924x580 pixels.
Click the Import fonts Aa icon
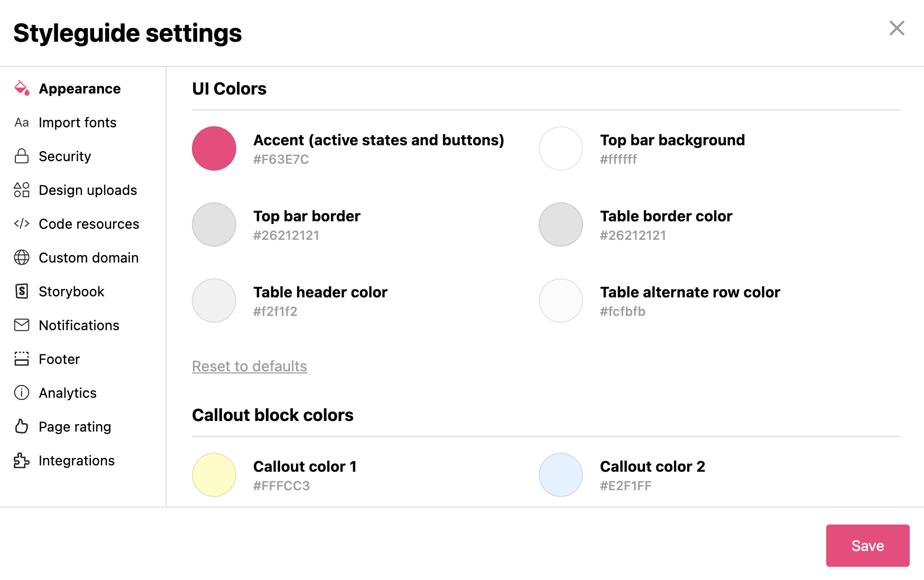(21, 122)
